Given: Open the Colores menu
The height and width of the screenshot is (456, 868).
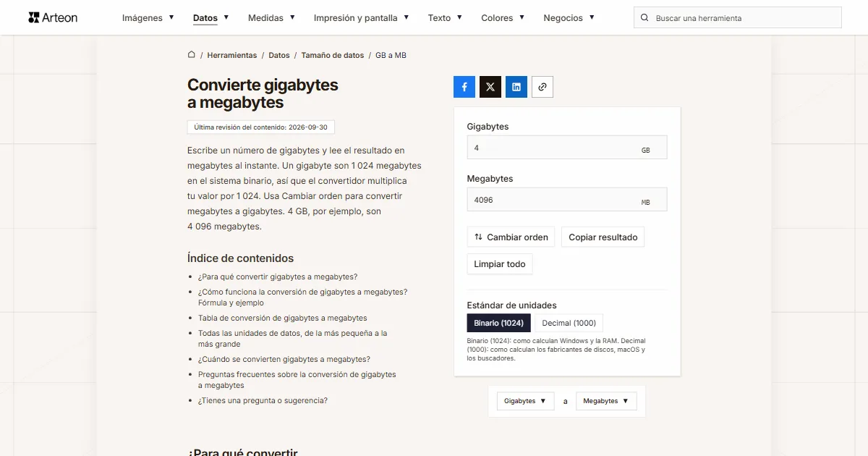Looking at the screenshot, I should click(503, 18).
